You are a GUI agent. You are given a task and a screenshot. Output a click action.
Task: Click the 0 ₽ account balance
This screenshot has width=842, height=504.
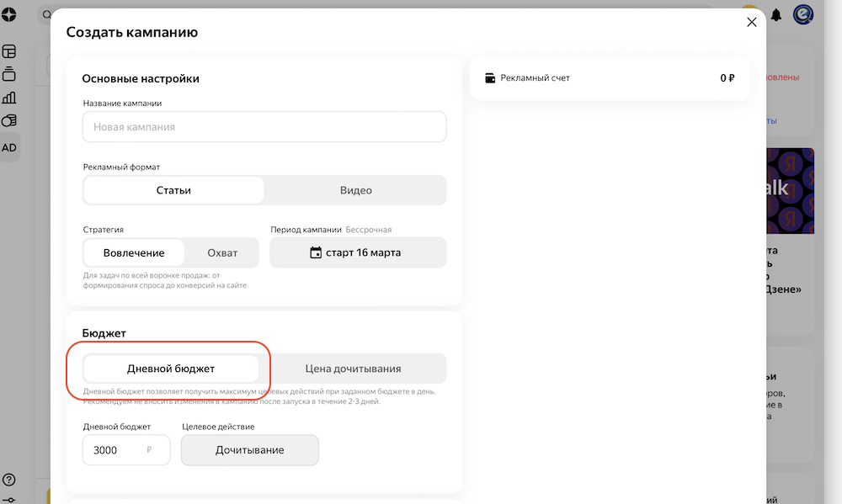[727, 77]
